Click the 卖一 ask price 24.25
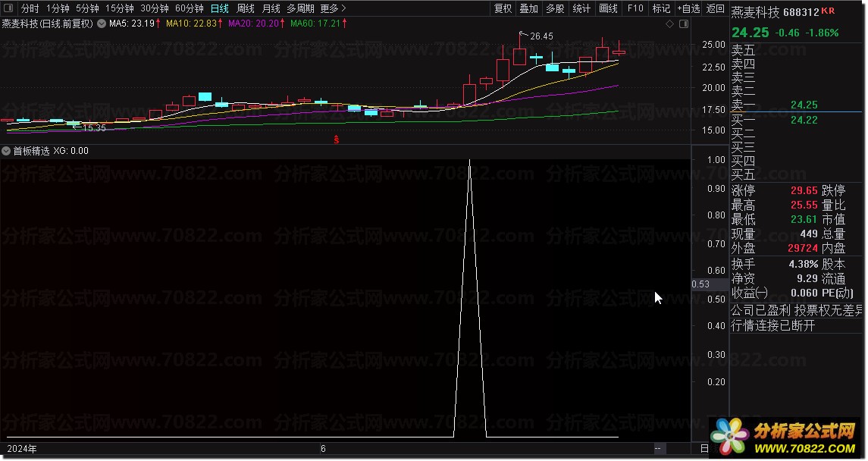Viewport: 868px width, 461px height. click(804, 105)
